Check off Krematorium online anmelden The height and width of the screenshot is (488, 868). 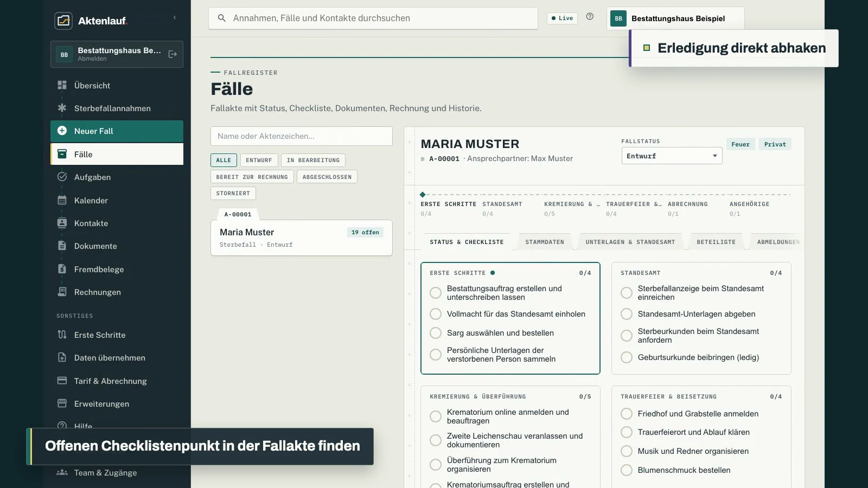(x=436, y=416)
